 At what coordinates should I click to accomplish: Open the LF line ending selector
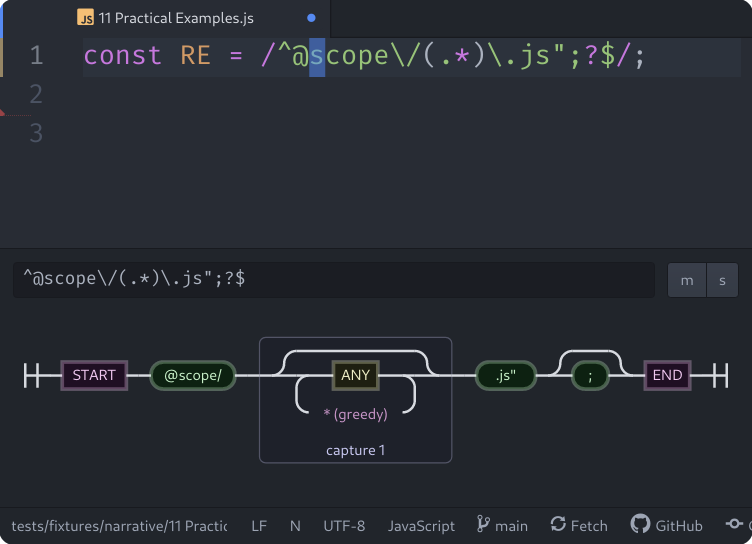(259, 525)
